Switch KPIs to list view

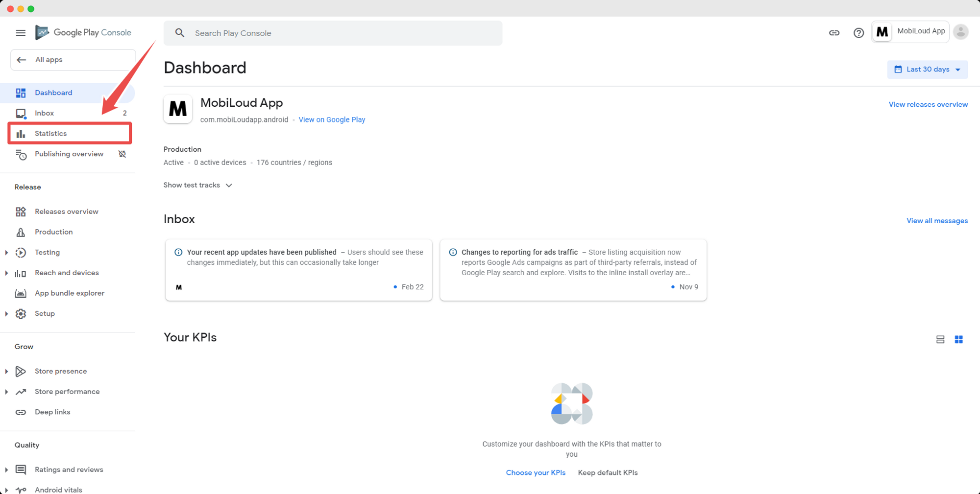940,339
